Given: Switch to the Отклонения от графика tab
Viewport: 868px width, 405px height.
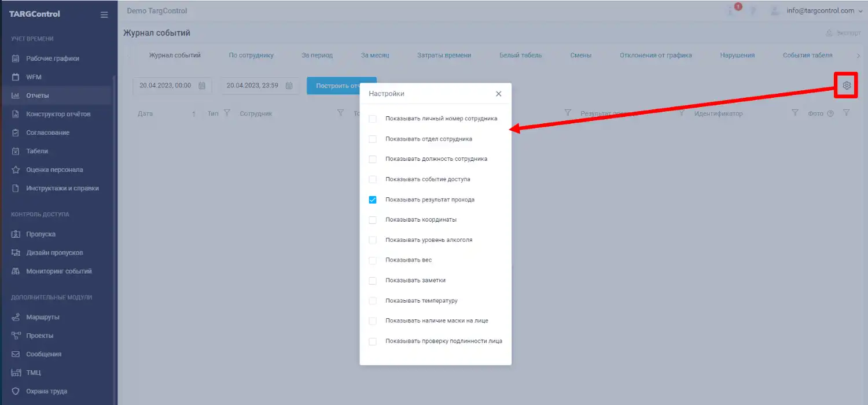Looking at the screenshot, I should click(656, 56).
